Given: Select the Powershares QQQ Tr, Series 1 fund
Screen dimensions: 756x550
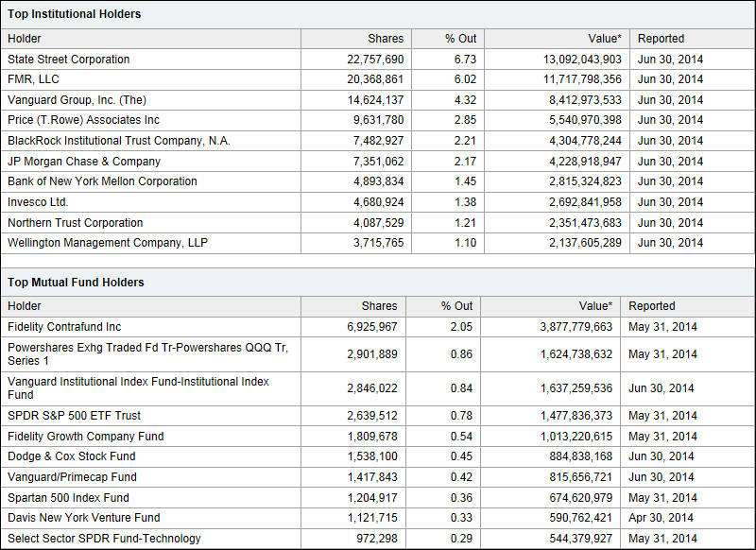Looking at the screenshot, I should 147,353.
